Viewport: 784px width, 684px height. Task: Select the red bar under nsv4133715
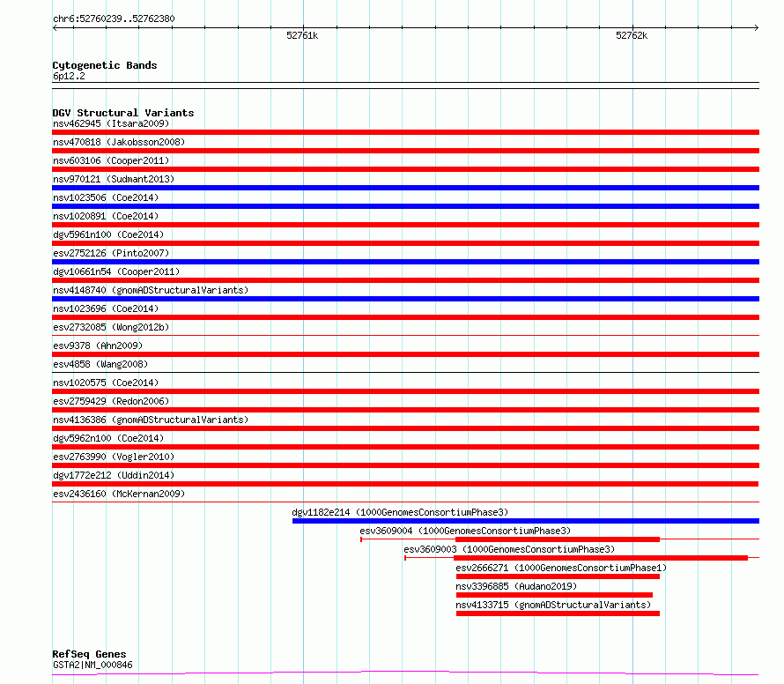tap(558, 613)
